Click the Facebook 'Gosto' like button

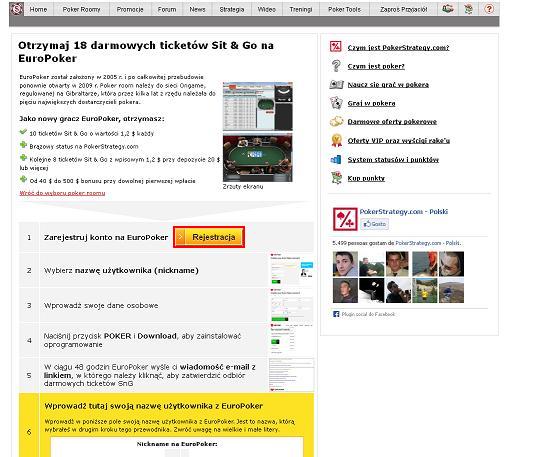[x=374, y=224]
